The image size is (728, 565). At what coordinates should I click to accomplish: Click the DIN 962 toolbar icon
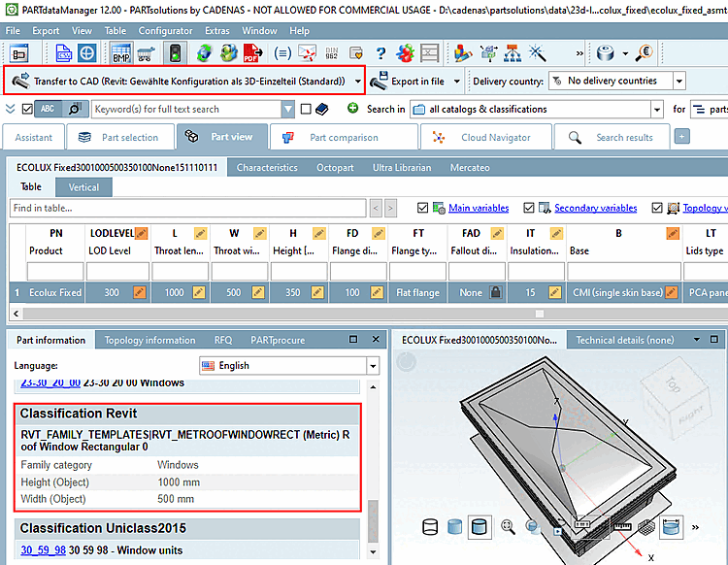[x=332, y=53]
